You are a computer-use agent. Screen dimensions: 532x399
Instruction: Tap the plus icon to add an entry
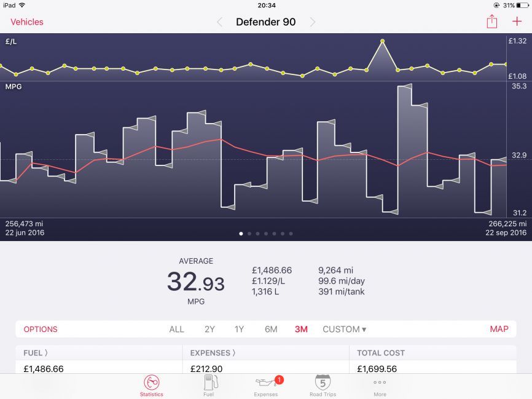tap(517, 22)
